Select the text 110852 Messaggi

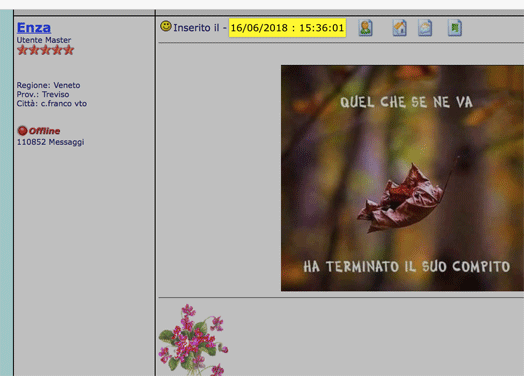50,142
